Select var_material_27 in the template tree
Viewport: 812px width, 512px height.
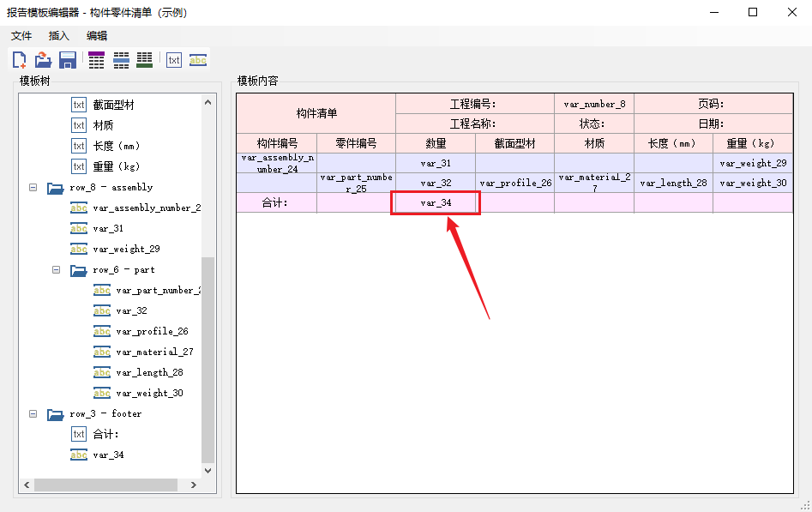[155, 352]
